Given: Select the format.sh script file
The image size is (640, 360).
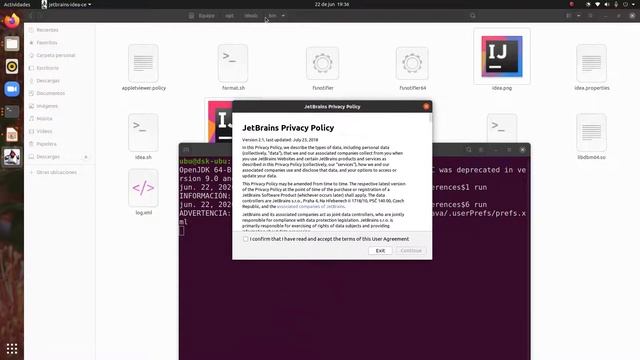Looking at the screenshot, I should [233, 67].
